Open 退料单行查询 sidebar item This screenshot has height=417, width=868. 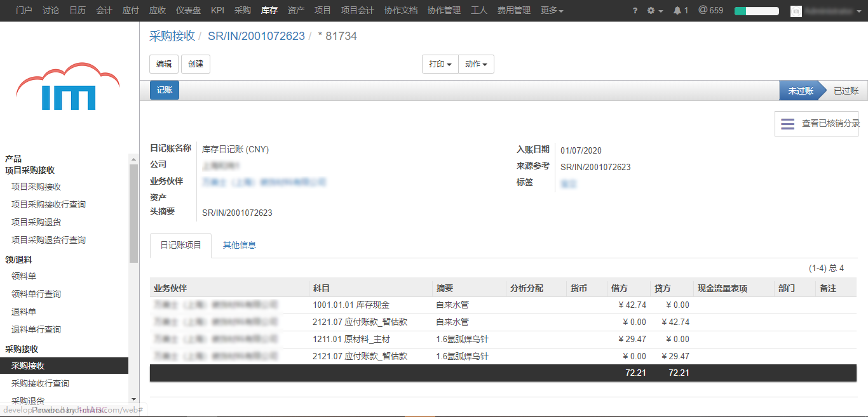pyautogui.click(x=36, y=329)
